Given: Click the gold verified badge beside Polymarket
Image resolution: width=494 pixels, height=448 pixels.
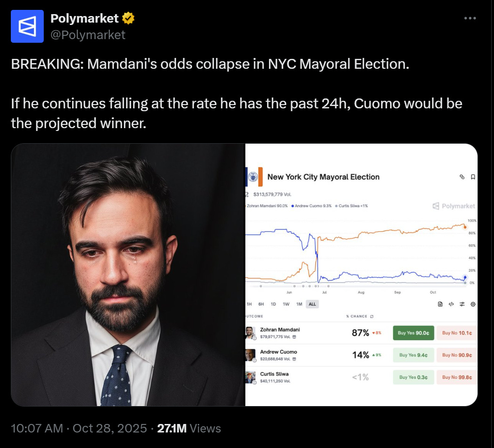Looking at the screenshot, I should tap(128, 18).
